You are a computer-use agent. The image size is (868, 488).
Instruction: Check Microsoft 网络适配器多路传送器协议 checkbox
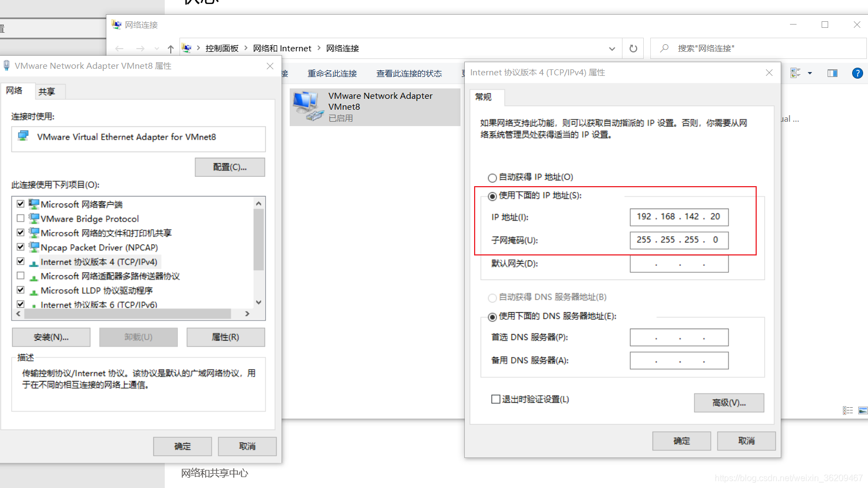[x=21, y=276]
